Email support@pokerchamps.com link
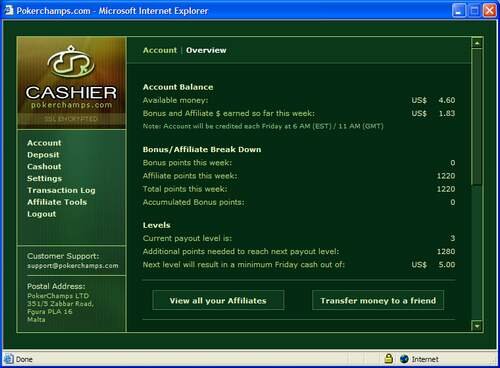500x368 pixels. [x=73, y=266]
